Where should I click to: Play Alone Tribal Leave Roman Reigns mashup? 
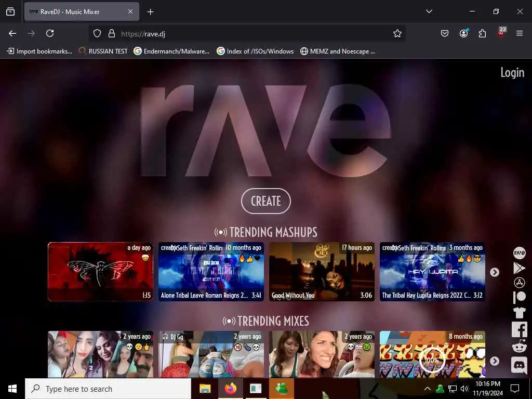pos(211,271)
